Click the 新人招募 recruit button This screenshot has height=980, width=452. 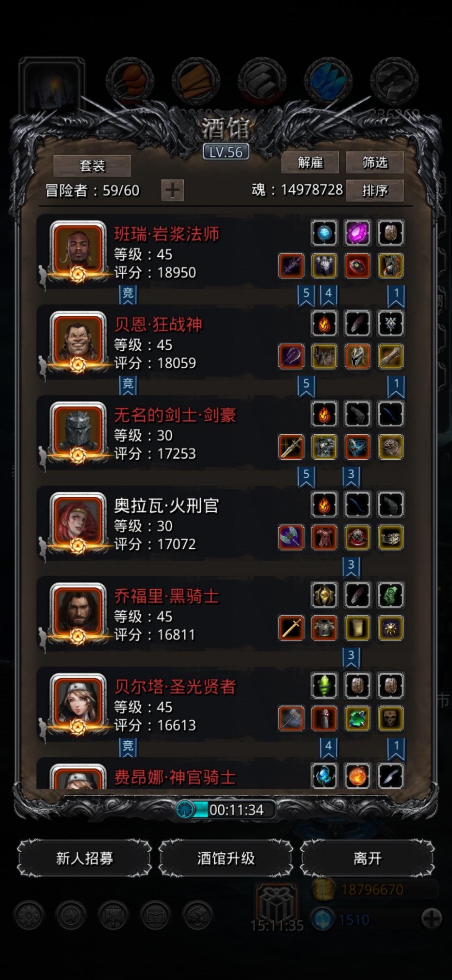pos(84,858)
